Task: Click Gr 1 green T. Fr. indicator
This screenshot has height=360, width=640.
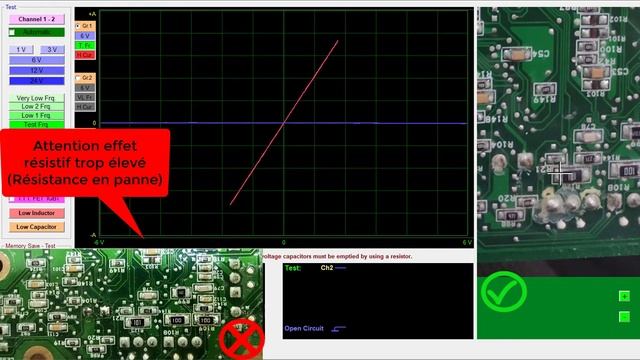Action: point(85,45)
